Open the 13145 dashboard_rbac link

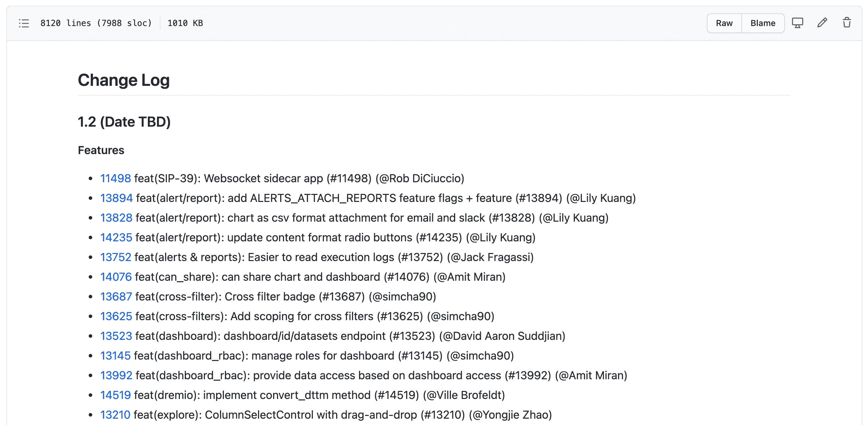(115, 356)
